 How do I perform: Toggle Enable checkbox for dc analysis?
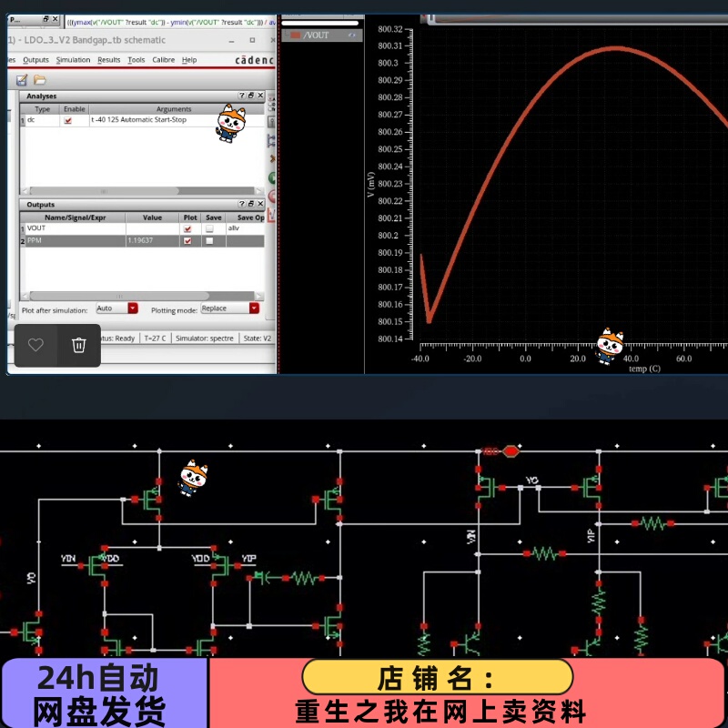click(x=68, y=120)
